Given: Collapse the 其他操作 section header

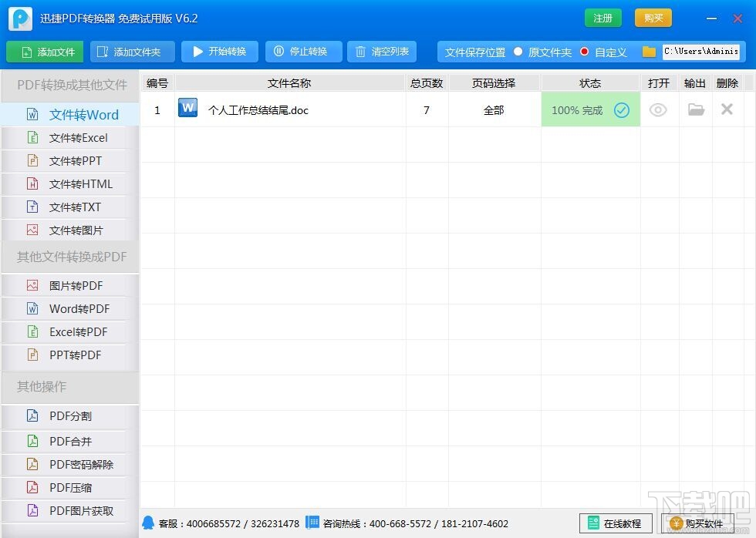Looking at the screenshot, I should [x=70, y=386].
